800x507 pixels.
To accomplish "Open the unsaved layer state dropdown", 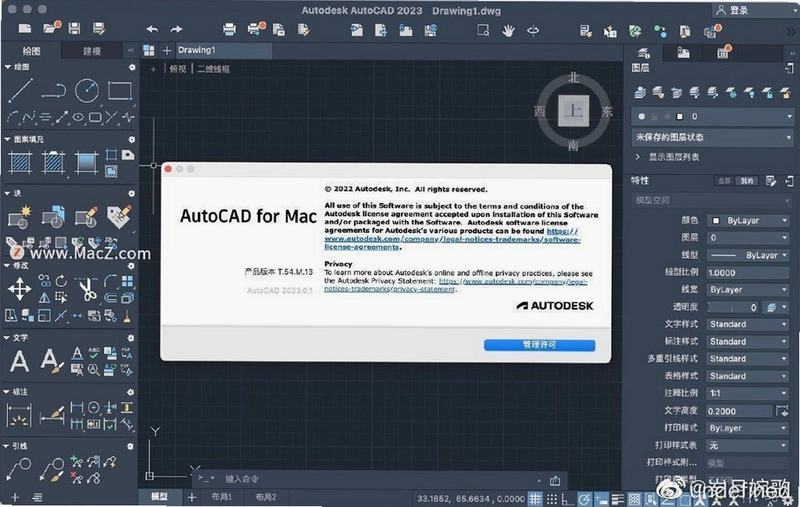I will 712,137.
